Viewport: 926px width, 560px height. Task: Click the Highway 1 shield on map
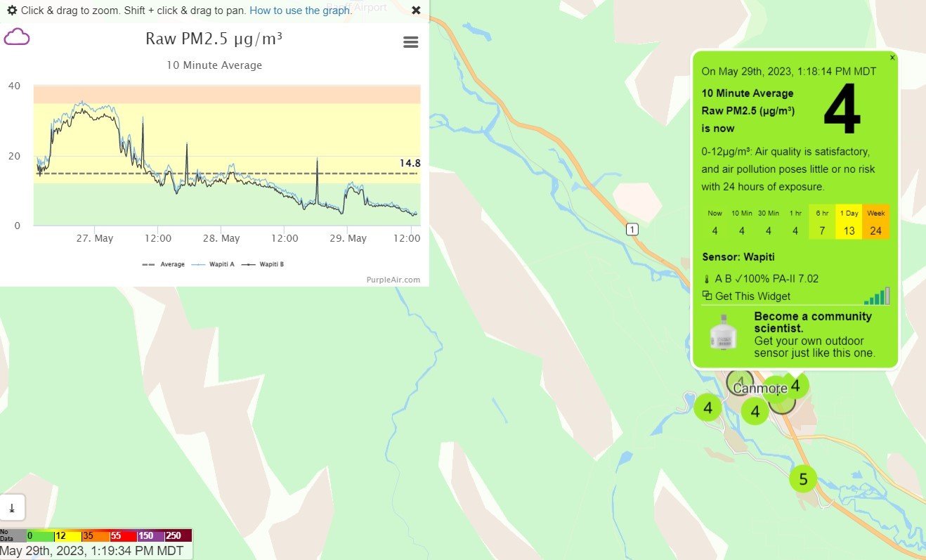tap(632, 229)
